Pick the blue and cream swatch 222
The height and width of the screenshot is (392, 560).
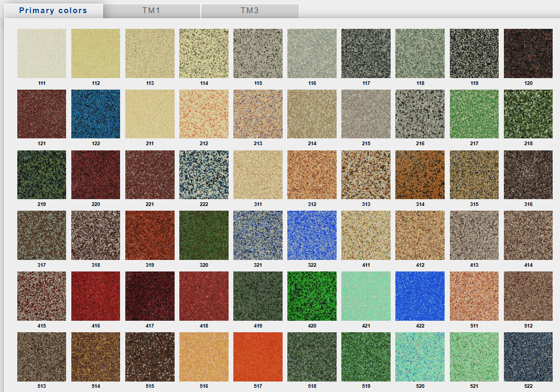click(204, 175)
